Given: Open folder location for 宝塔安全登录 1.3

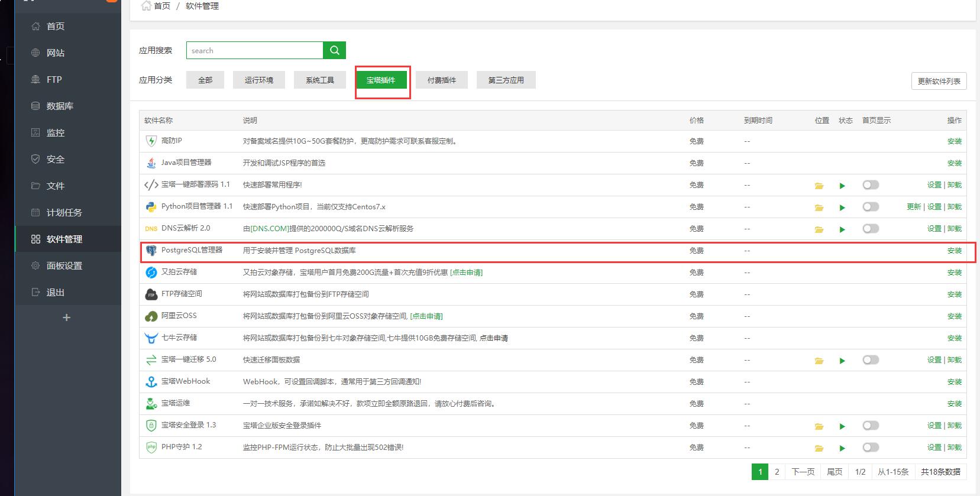Looking at the screenshot, I should click(819, 426).
